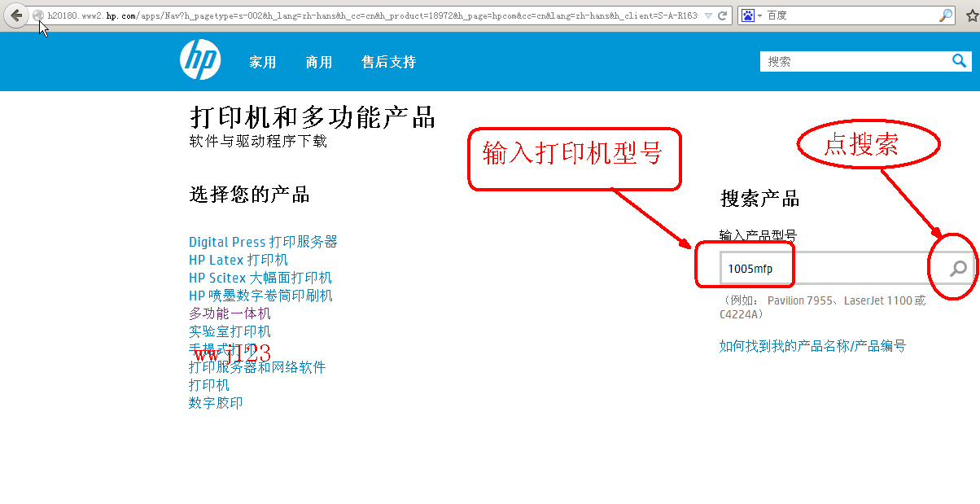Screen dimensions: 980x504
Task: Click the browser back arrow button
Action: click(16, 15)
